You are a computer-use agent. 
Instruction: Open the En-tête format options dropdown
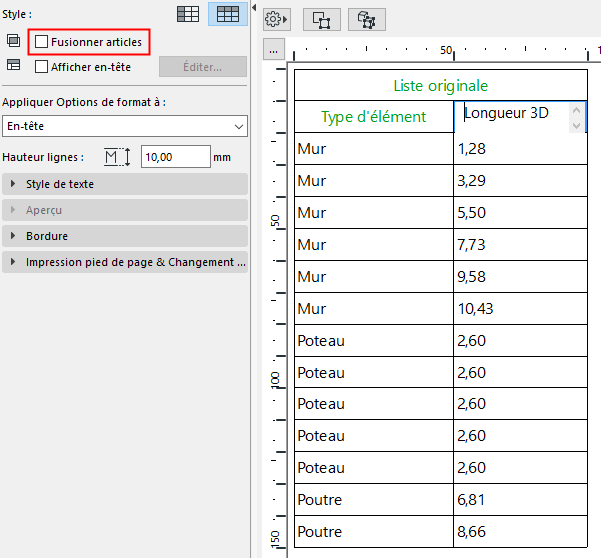point(124,126)
